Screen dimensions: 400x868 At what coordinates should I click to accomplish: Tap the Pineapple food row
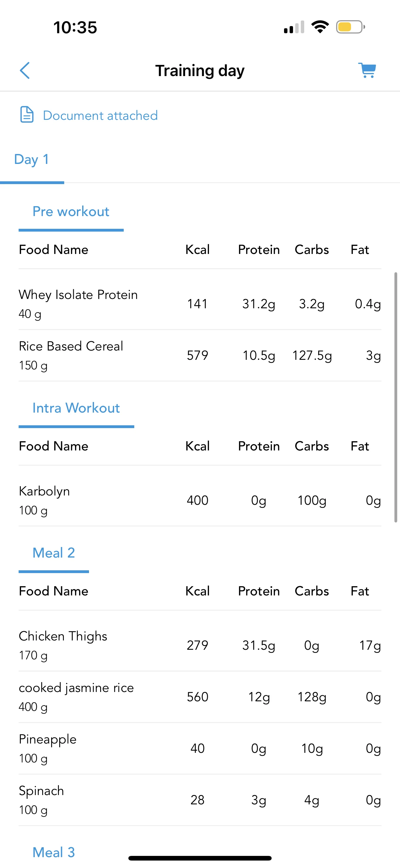click(x=200, y=748)
